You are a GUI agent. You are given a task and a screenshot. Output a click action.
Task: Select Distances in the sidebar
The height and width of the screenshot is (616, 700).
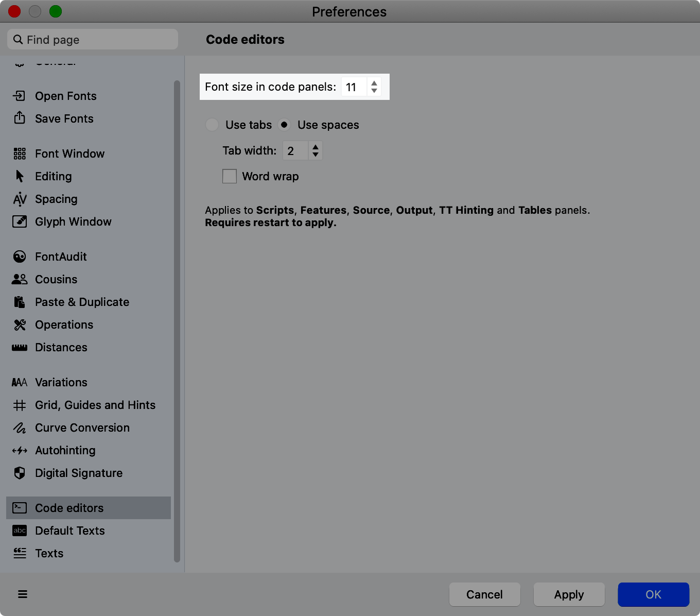tap(89, 347)
